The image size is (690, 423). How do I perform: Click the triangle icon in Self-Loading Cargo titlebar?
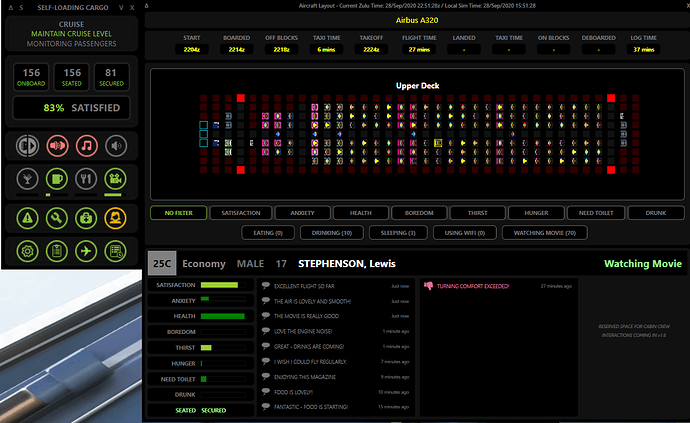point(11,7)
